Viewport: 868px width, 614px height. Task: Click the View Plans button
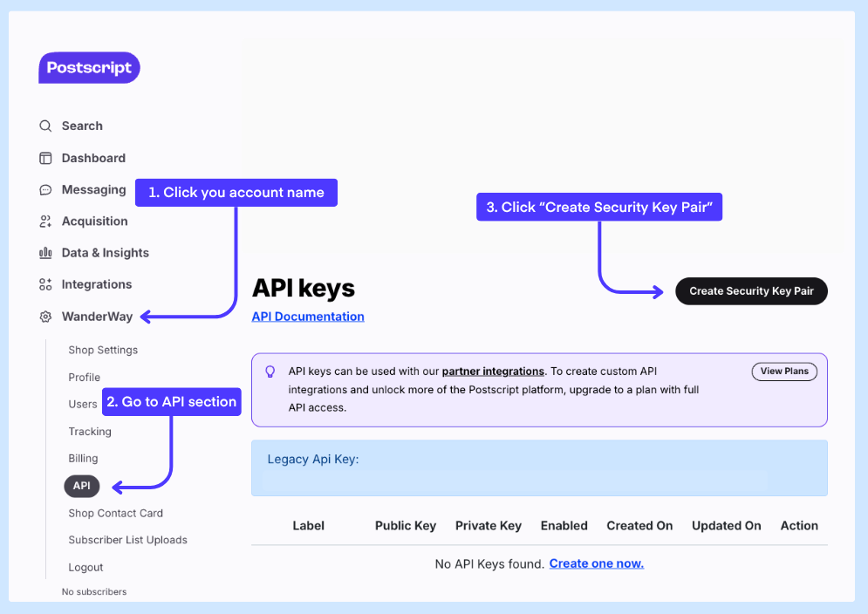click(x=784, y=372)
